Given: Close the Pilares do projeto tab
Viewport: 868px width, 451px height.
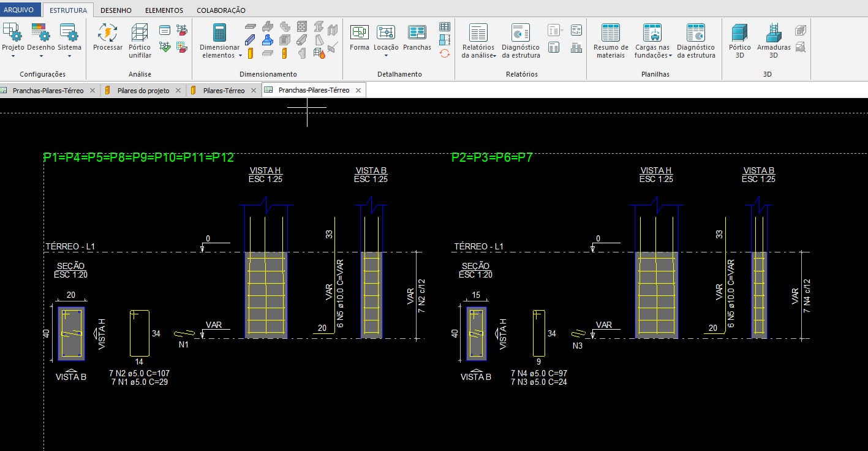Looking at the screenshot, I should [178, 90].
